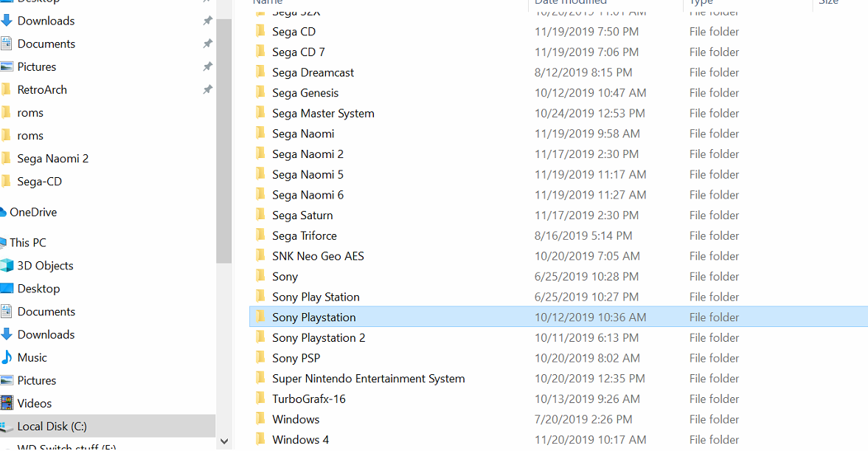
Task: Click the folder icon beside Sega CD 7
Action: 260,52
